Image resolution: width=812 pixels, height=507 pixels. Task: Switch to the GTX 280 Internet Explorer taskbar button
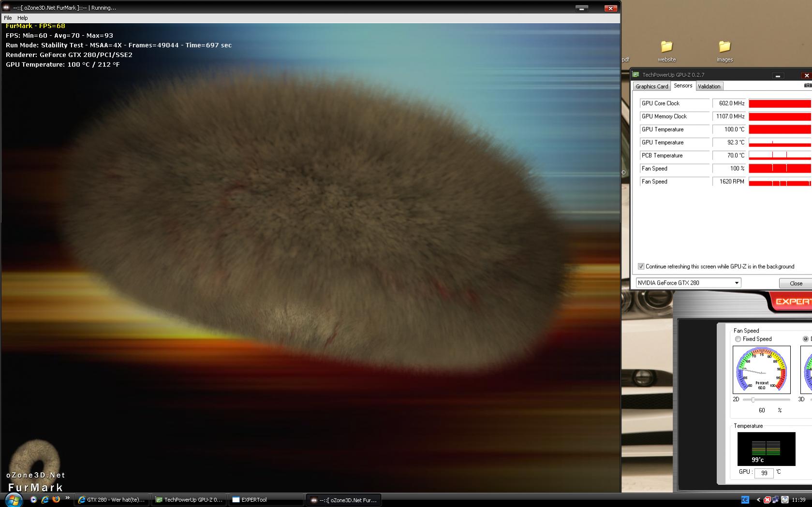(x=111, y=500)
